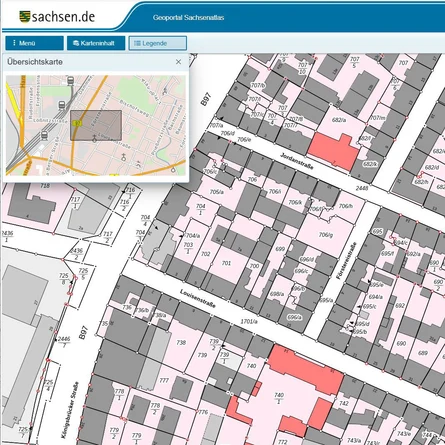This screenshot has height=445, width=445.
Task: Select parcel 742 on the map
Action: click(x=344, y=403)
